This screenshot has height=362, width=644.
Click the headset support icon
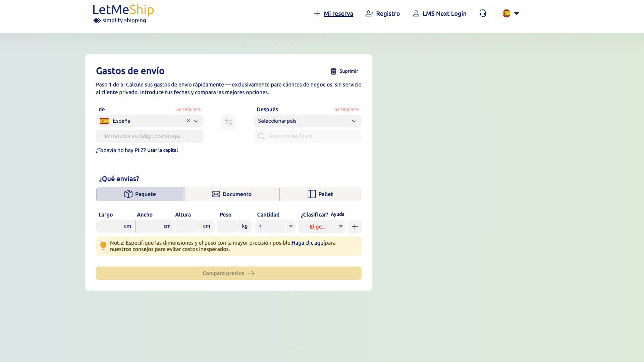[482, 13]
